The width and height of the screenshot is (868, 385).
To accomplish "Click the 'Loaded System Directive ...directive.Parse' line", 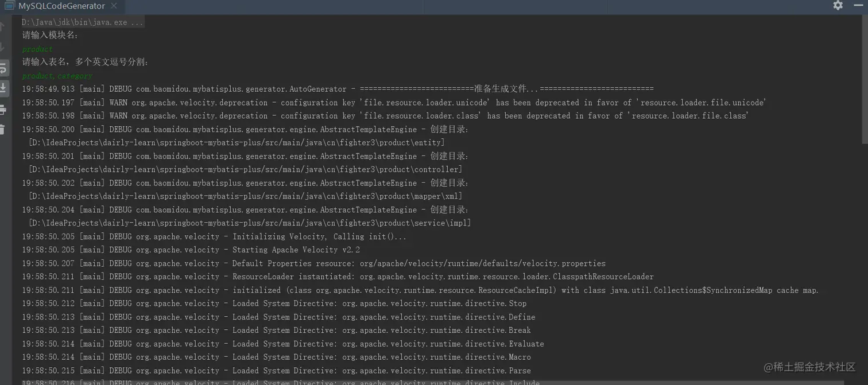I will click(x=276, y=371).
